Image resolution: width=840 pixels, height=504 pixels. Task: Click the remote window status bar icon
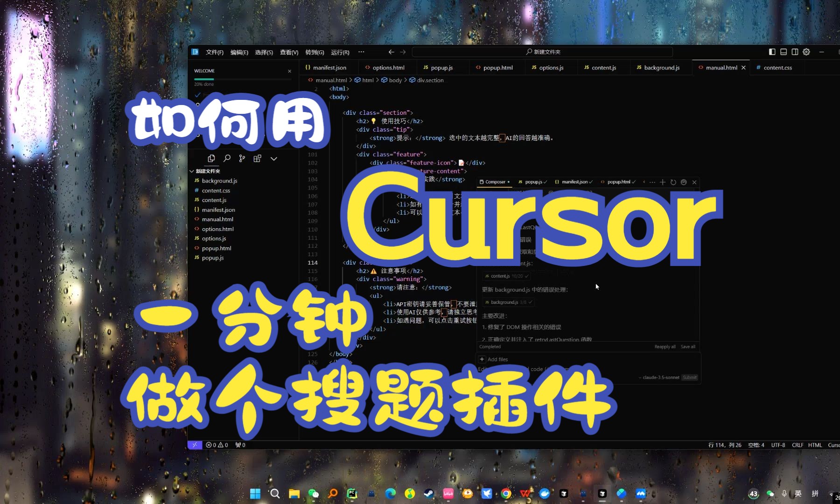click(x=195, y=445)
